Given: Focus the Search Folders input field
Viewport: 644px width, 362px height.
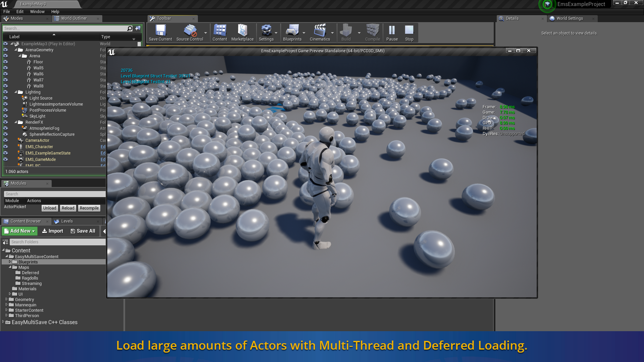Looking at the screenshot, I should pos(57,242).
